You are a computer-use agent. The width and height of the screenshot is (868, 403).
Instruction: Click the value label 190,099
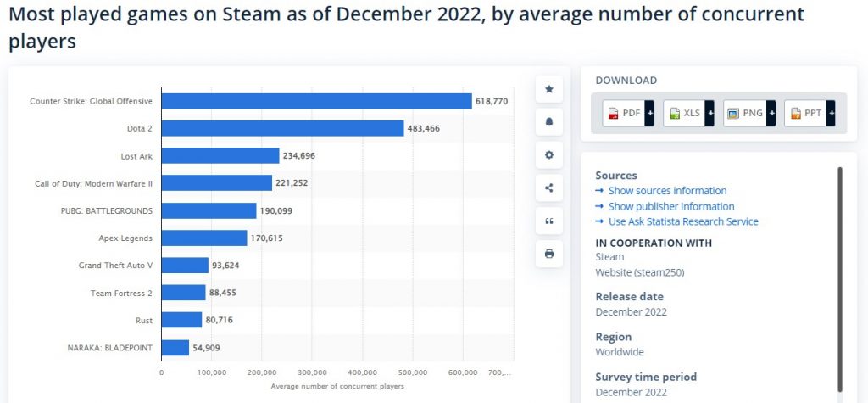tap(276, 210)
